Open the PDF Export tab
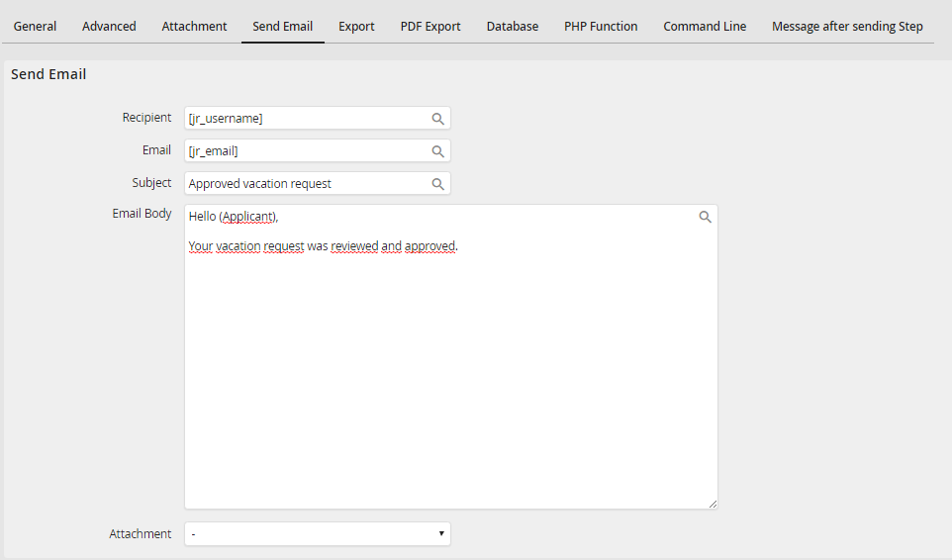 430,27
